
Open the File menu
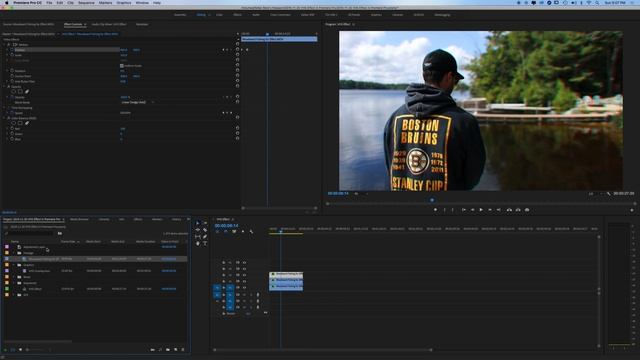pyautogui.click(x=49, y=3)
